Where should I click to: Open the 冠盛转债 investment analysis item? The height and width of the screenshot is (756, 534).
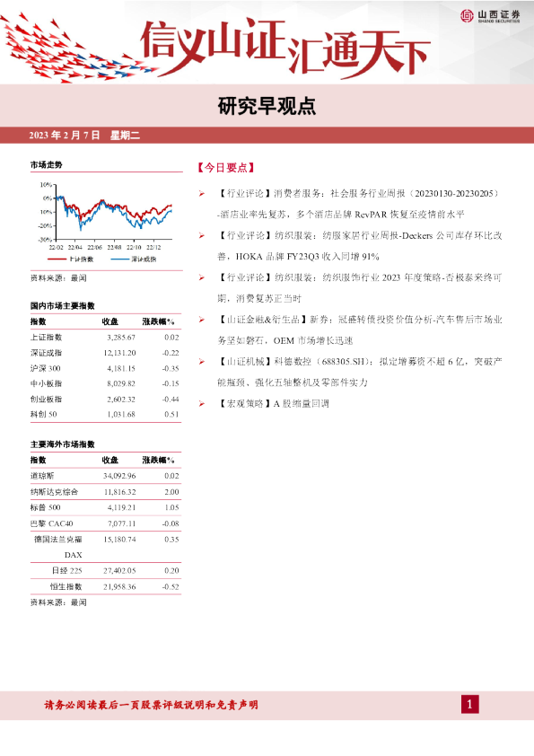360,330
